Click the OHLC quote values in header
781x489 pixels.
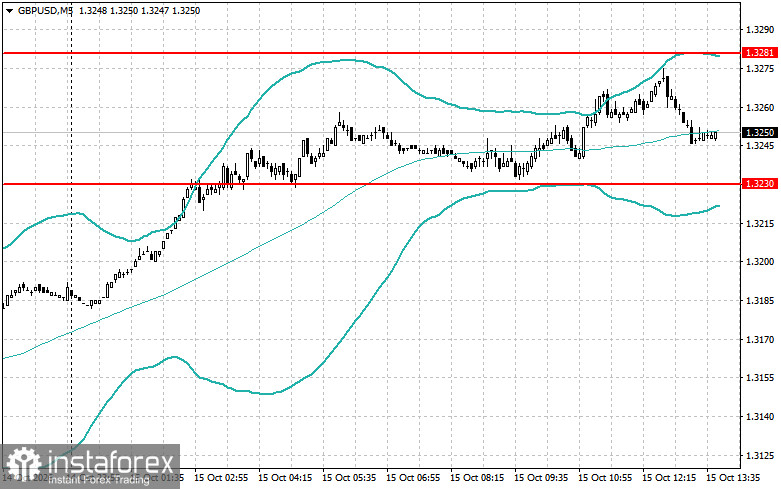tap(139, 10)
